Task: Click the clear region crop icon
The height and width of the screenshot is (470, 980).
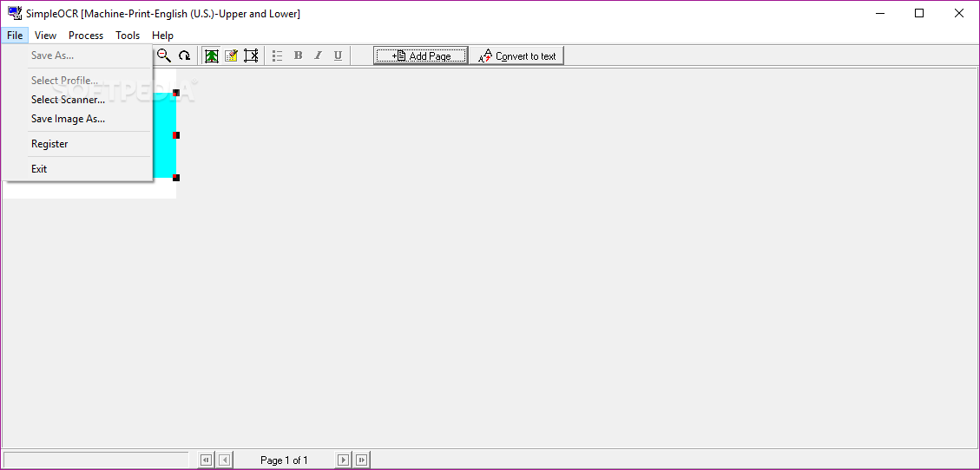Action: pyautogui.click(x=251, y=55)
